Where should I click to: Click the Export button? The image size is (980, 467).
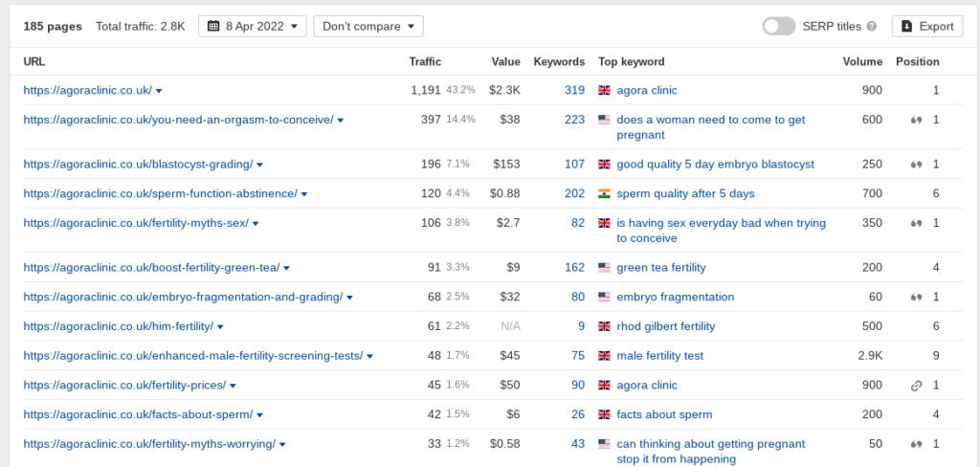[926, 26]
